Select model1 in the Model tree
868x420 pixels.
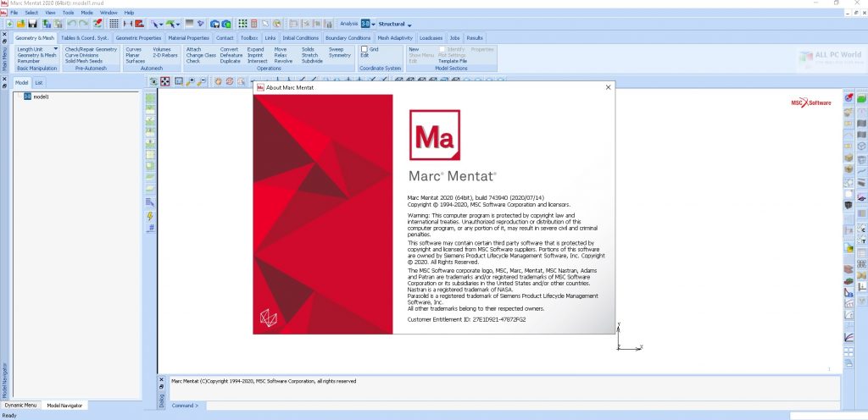pos(41,97)
